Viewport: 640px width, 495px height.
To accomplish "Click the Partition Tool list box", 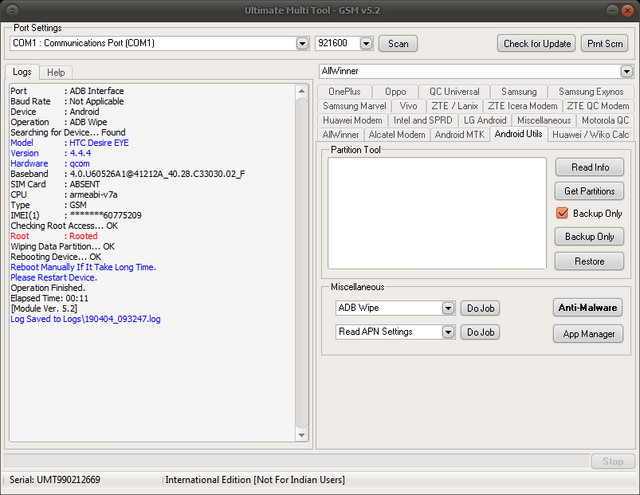I will (x=437, y=213).
